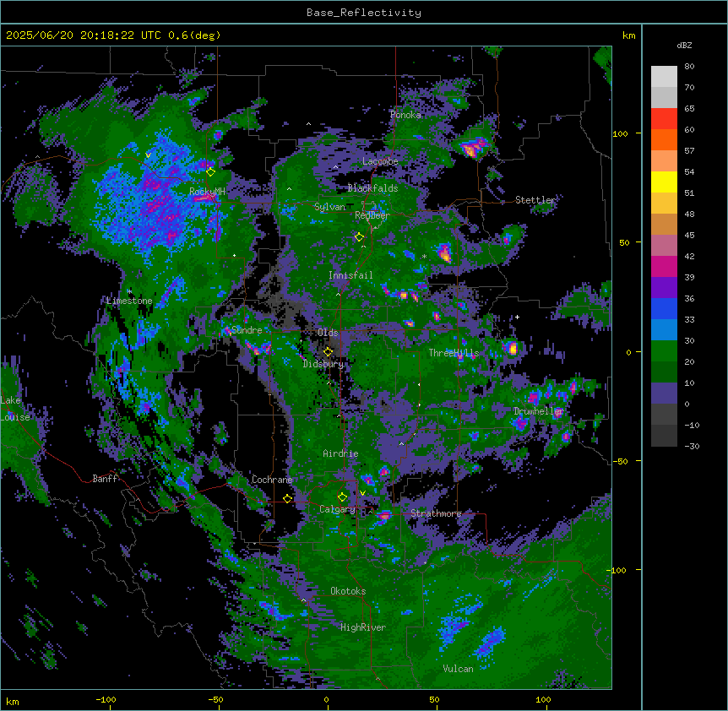Click the Calgary city label

pos(337,509)
